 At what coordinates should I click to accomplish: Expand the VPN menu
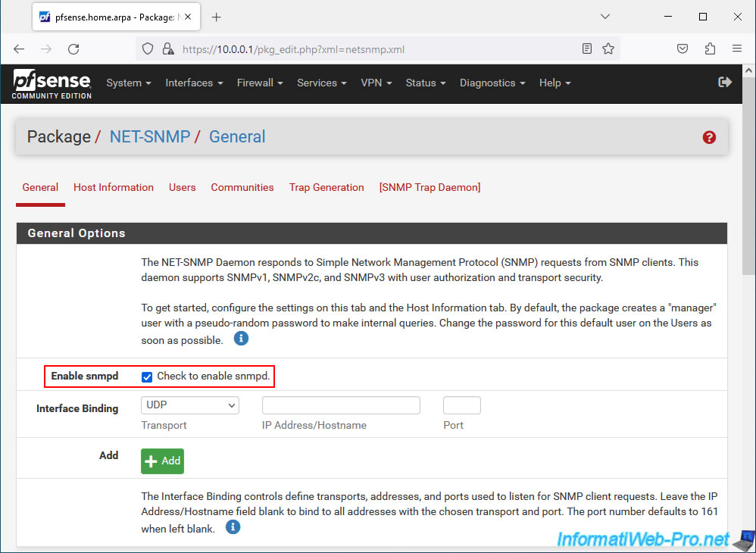(x=376, y=83)
